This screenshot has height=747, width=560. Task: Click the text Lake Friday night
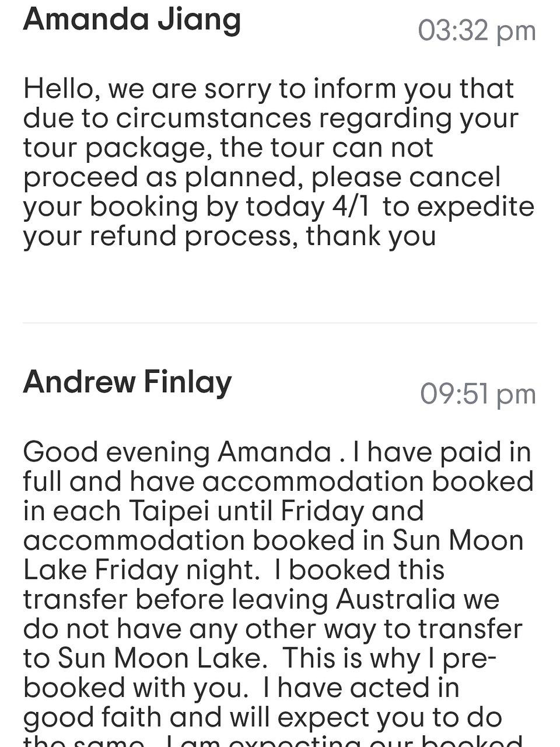[140, 571]
